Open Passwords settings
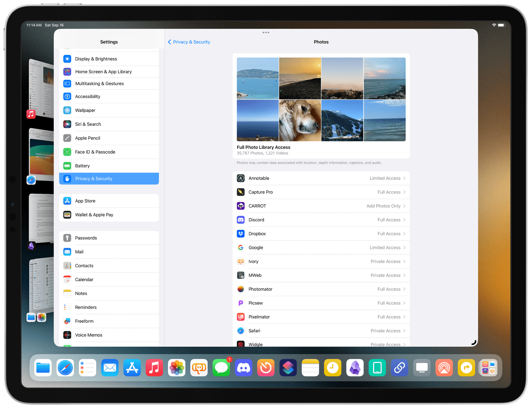532x409 pixels. [109, 238]
